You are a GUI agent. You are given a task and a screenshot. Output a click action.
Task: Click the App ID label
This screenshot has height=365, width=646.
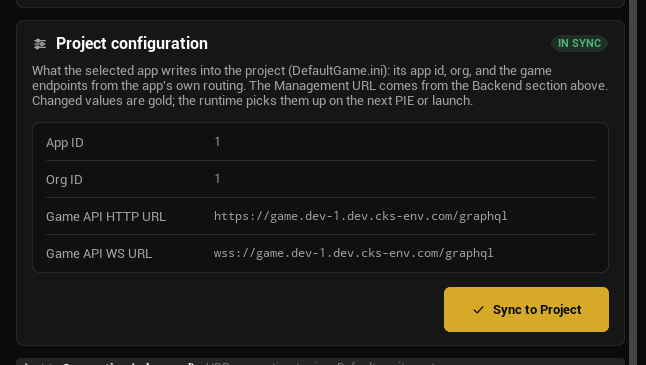65,143
